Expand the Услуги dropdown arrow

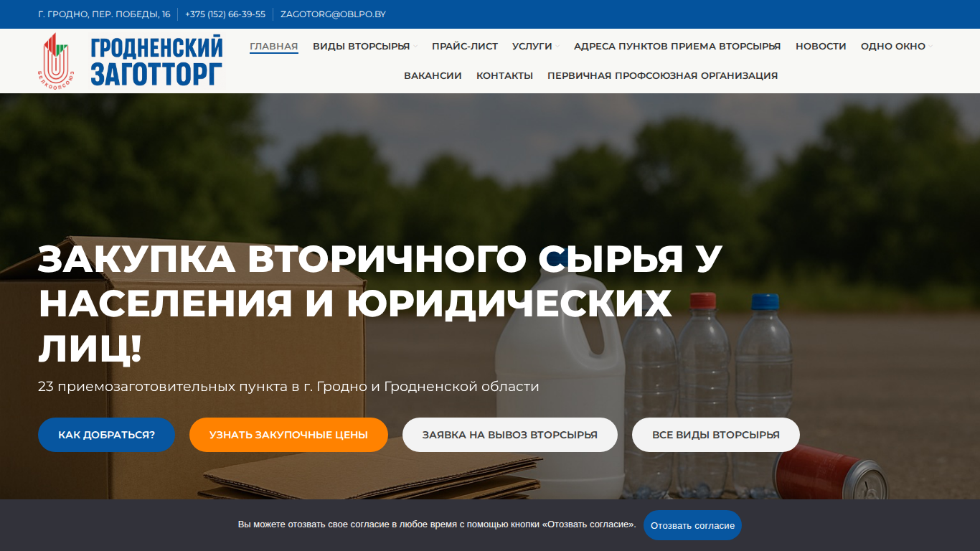click(557, 47)
